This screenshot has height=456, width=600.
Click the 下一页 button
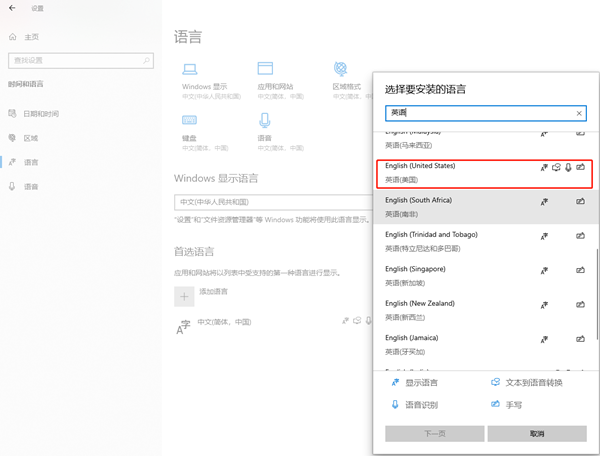click(x=435, y=433)
